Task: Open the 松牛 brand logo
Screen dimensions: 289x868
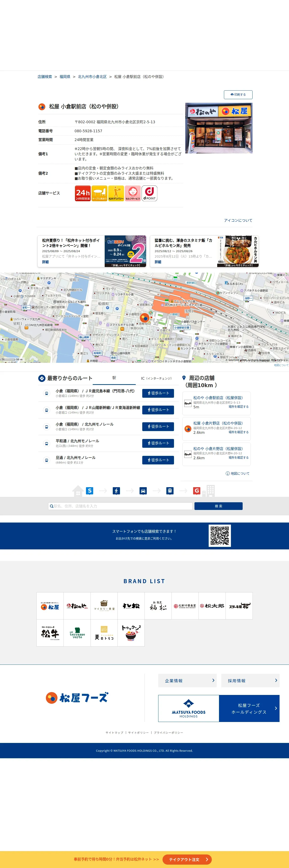Action: coord(50,633)
